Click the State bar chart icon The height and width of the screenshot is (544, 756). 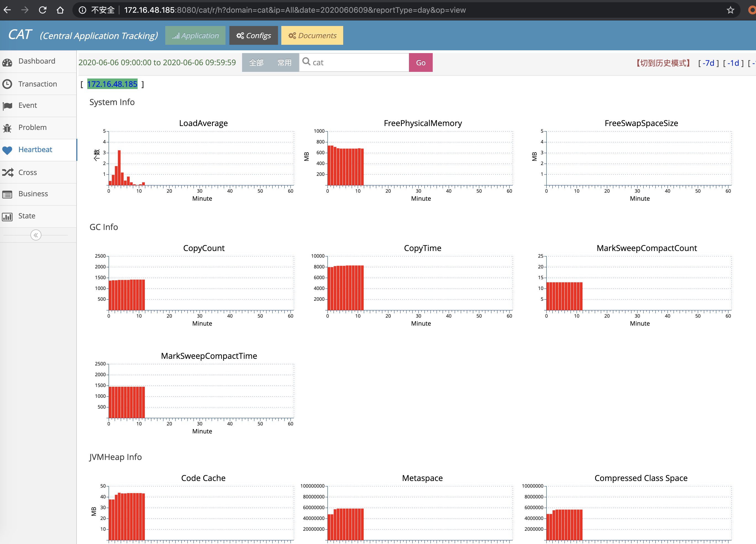pos(7,216)
